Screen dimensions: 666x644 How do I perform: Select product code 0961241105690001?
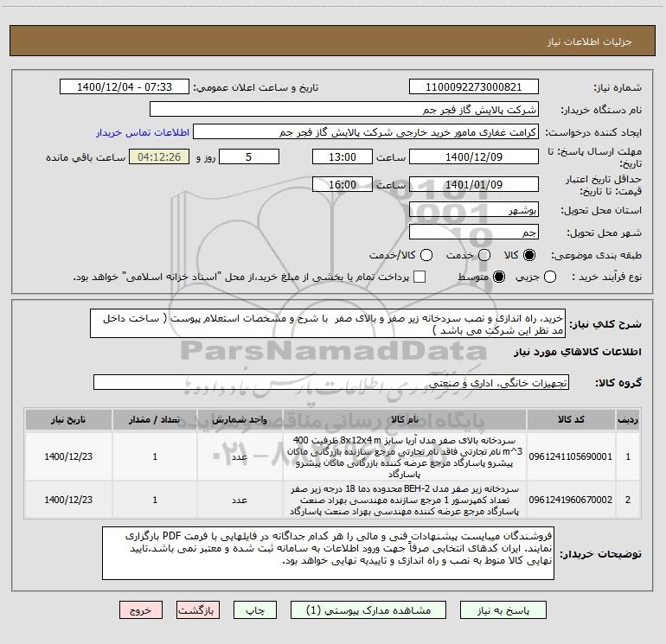coord(571,456)
